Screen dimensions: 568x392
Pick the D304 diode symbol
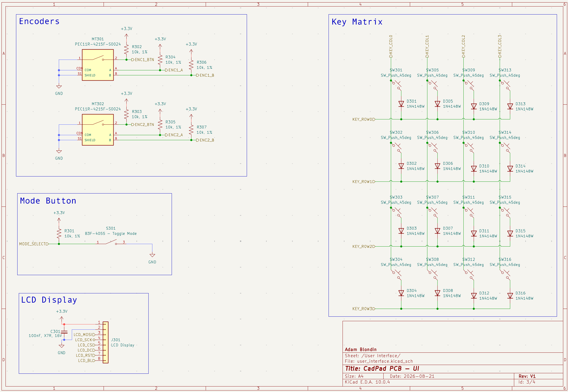[401, 293]
